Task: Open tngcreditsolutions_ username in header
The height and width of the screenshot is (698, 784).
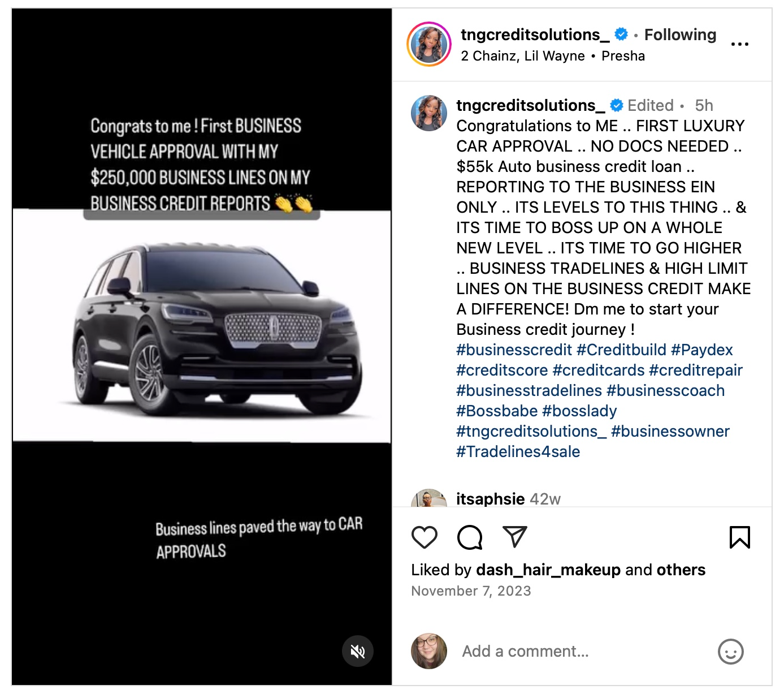Action: 535,35
